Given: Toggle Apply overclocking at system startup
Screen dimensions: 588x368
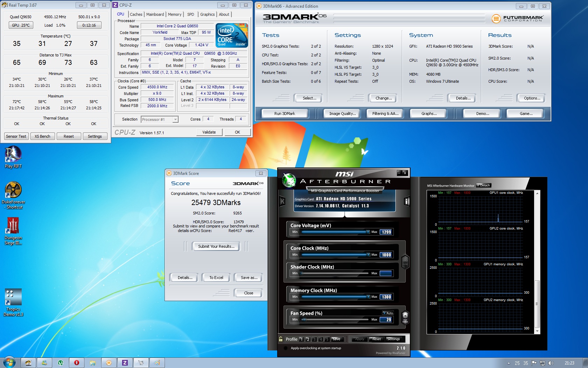Looking at the screenshot, I should (x=286, y=348).
